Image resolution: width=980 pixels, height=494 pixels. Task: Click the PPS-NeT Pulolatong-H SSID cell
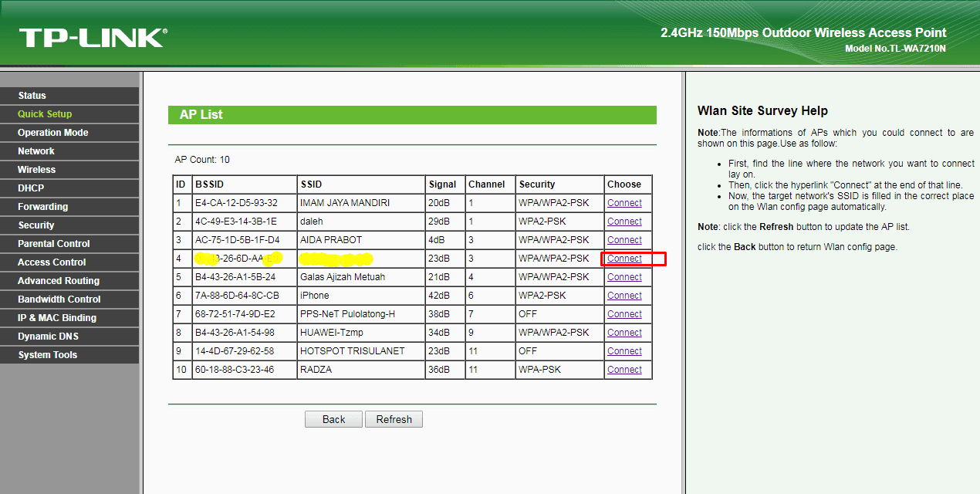(x=361, y=314)
